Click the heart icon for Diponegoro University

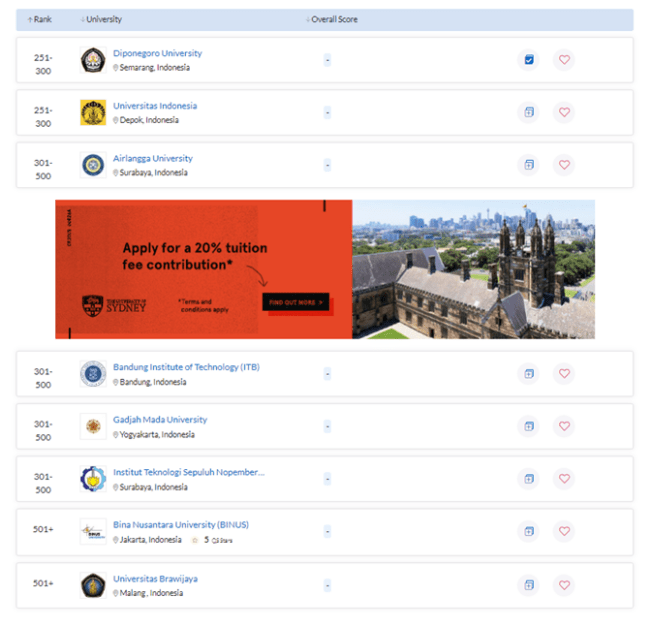coord(564,60)
